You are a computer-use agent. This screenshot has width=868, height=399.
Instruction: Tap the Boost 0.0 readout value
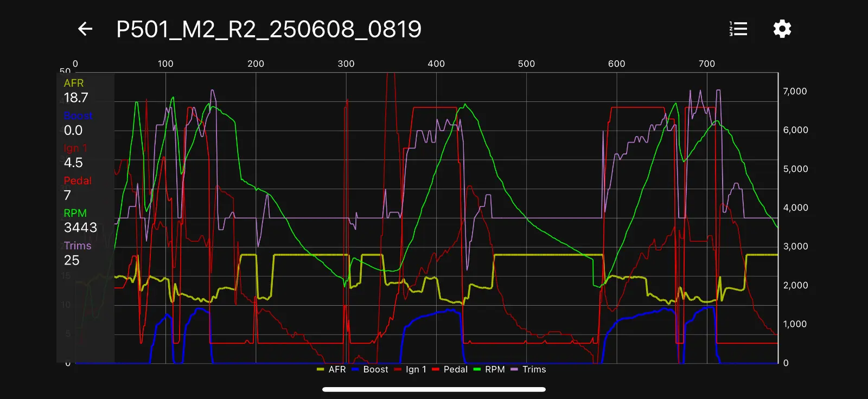click(73, 131)
